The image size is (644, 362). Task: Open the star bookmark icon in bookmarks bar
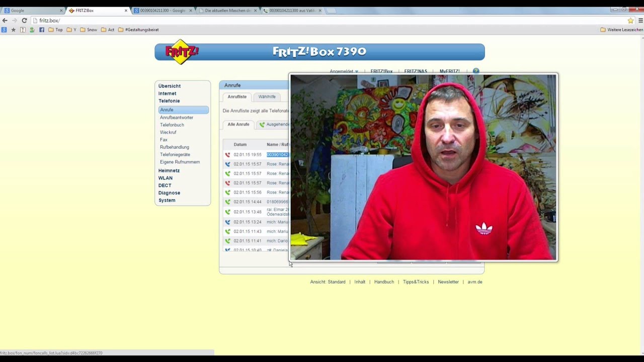coord(14,30)
